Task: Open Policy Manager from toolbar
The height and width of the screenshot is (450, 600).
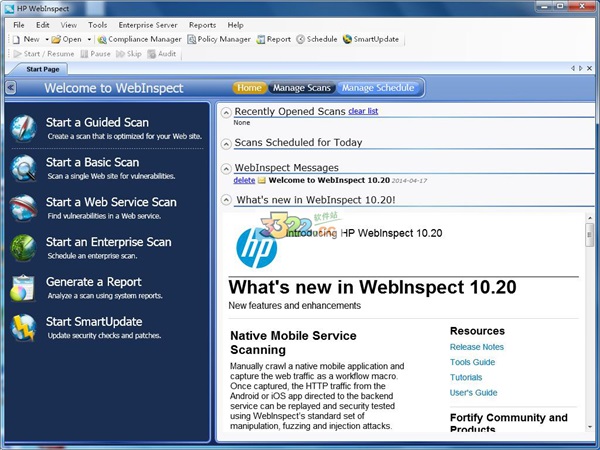Action: (x=218, y=39)
